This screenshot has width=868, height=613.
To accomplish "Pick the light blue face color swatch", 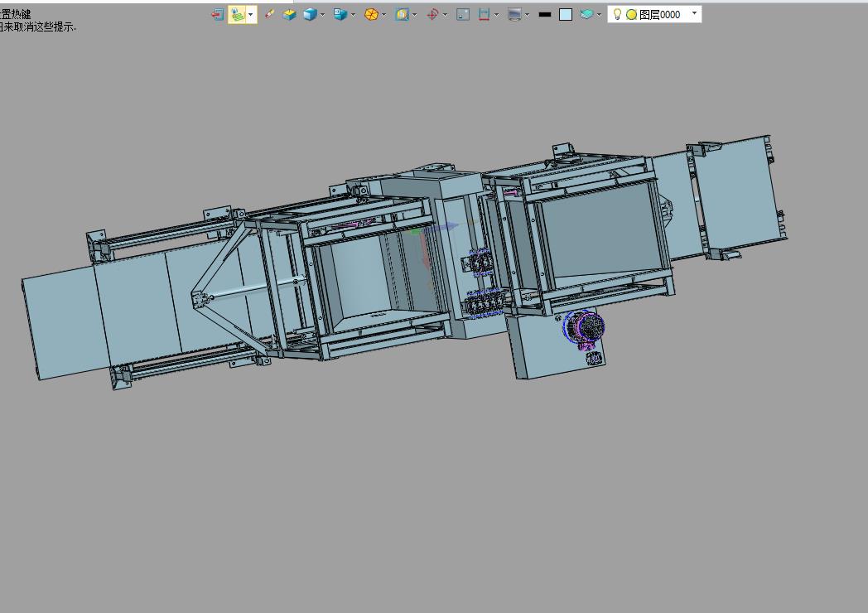I will [566, 15].
